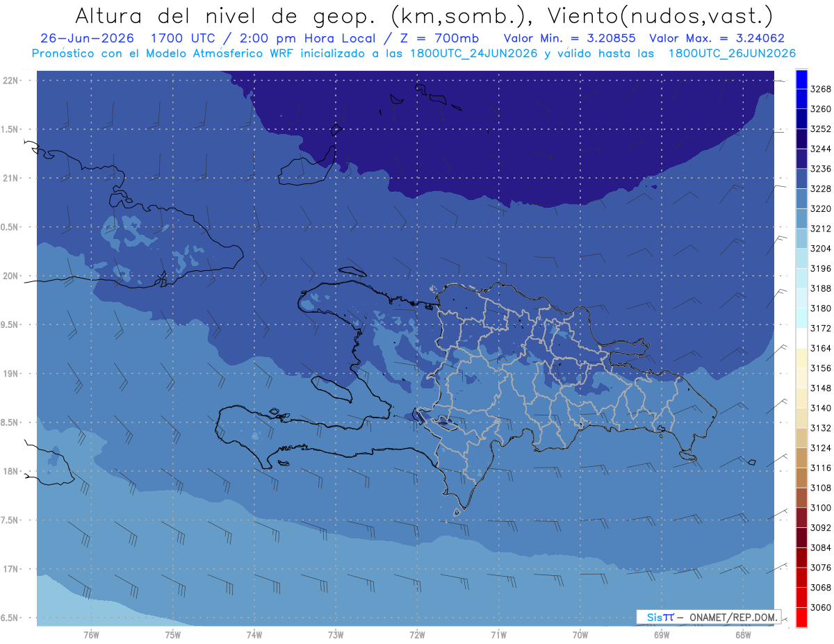Click the '3212' colorbar value
Image resolution: width=834 pixels, height=644 pixels.
[821, 229]
